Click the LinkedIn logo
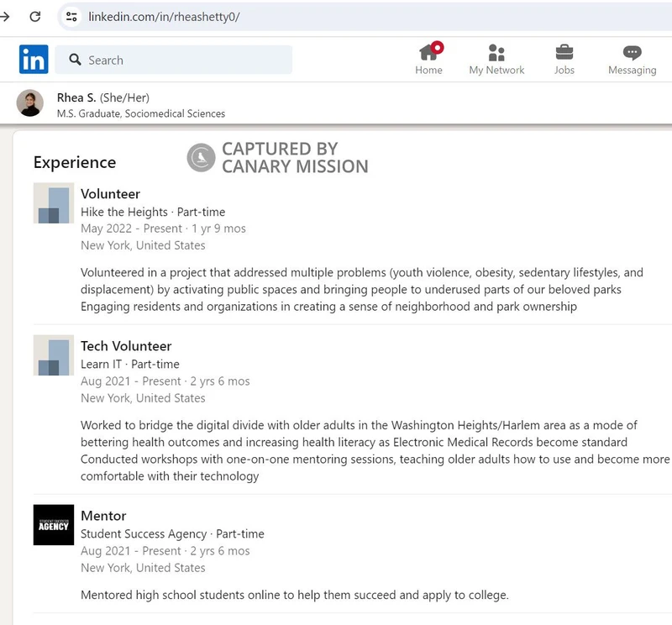Screen dimensions: 672x625 (x=33, y=60)
